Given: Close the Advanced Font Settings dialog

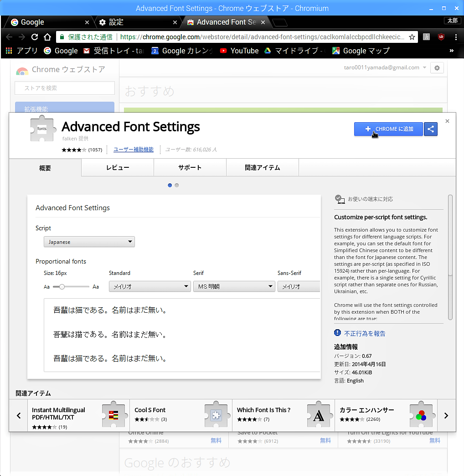Looking at the screenshot, I should pos(447,121).
